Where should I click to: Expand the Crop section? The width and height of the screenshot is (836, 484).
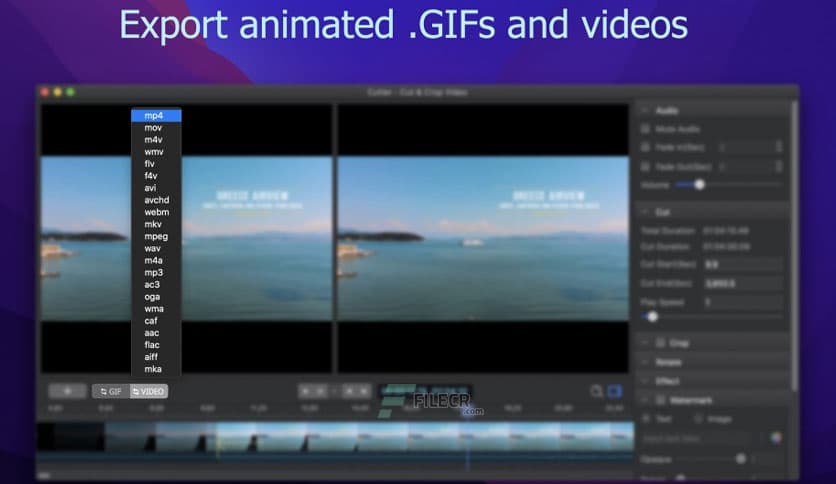[x=645, y=343]
